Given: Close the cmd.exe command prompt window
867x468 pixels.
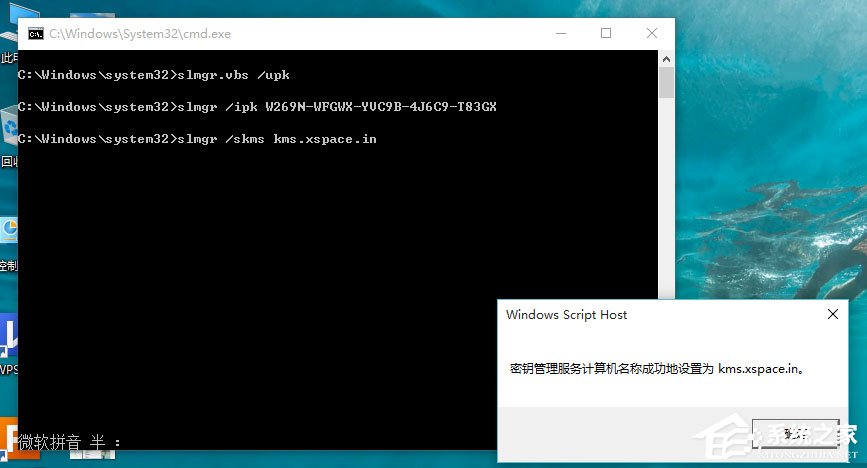Looking at the screenshot, I should 652,33.
